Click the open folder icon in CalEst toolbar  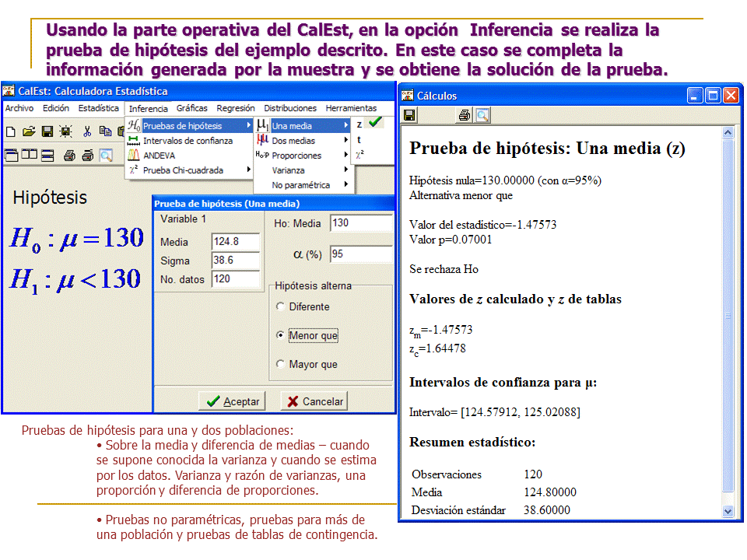(29, 131)
